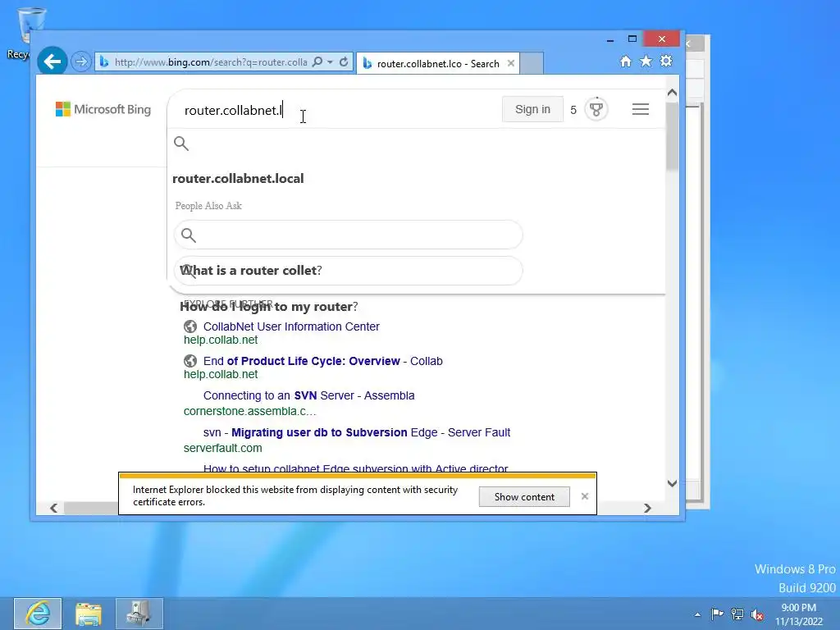Click the vertical scrollbar thumb
The width and height of the screenshot is (840, 630).
click(x=673, y=136)
